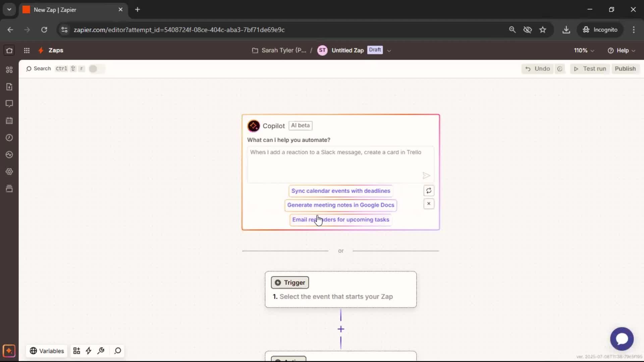View site information icon in address bar
The width and height of the screenshot is (644, 362).
click(64, 30)
